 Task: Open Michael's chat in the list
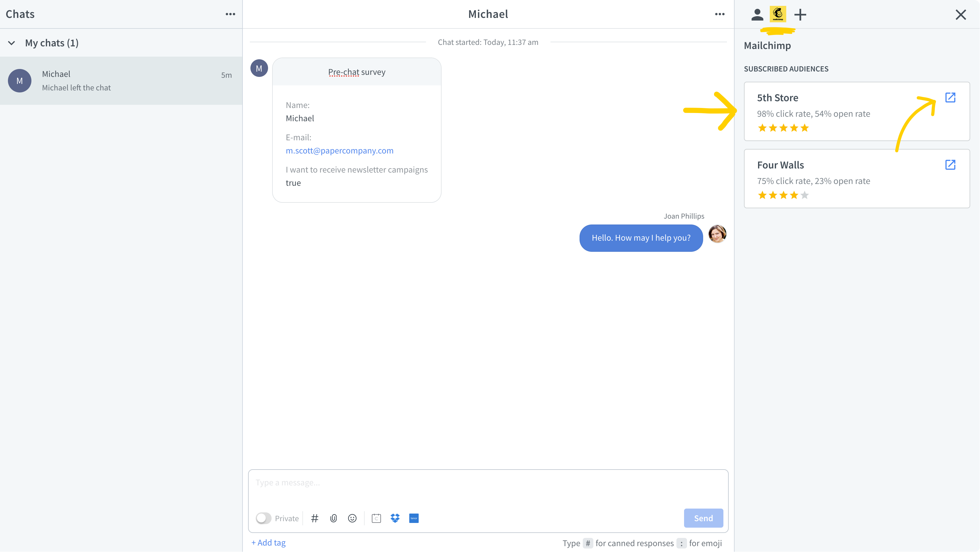[121, 81]
